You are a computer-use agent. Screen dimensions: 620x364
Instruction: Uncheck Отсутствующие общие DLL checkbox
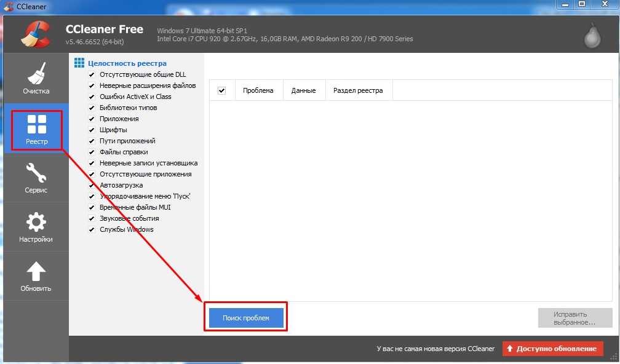click(92, 74)
